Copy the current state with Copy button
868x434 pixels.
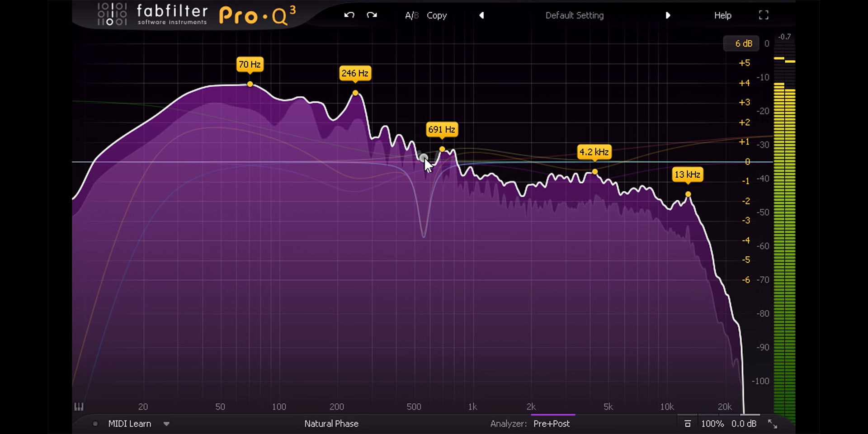click(x=437, y=15)
